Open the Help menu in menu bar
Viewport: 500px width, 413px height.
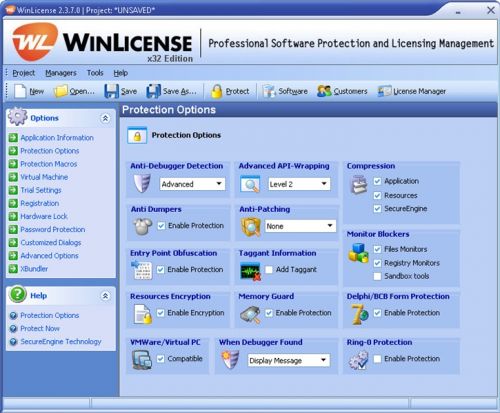pyautogui.click(x=120, y=73)
